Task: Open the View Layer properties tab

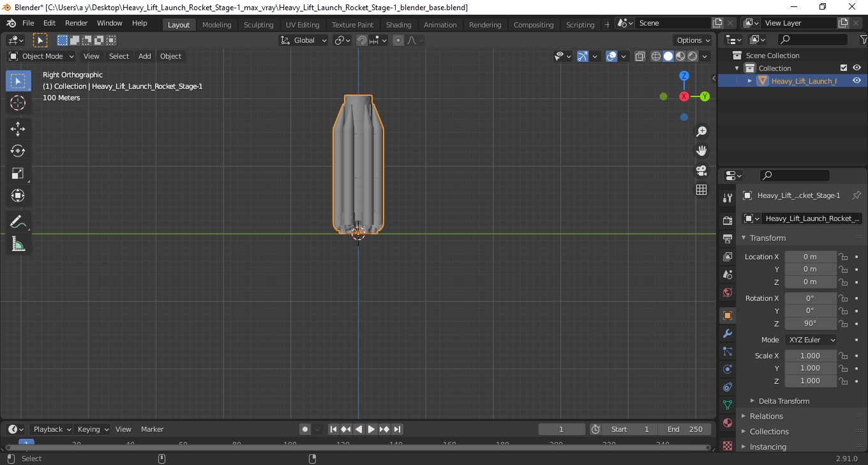Action: 728,257
